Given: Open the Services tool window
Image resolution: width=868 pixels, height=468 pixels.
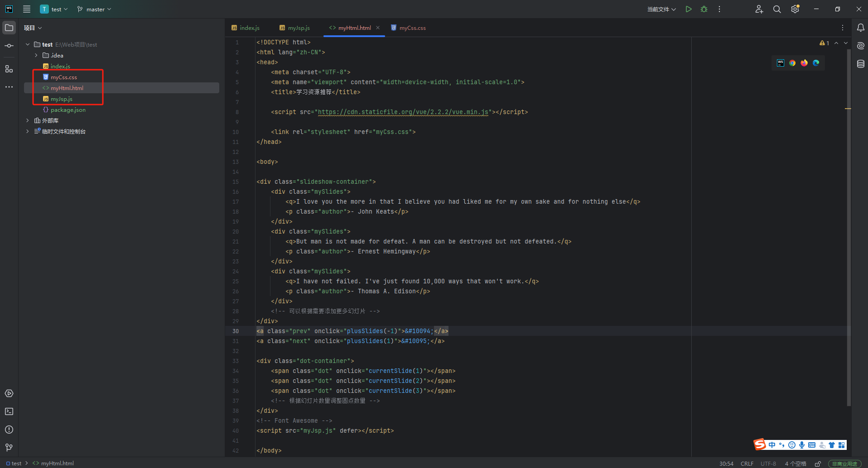Looking at the screenshot, I should [x=9, y=393].
